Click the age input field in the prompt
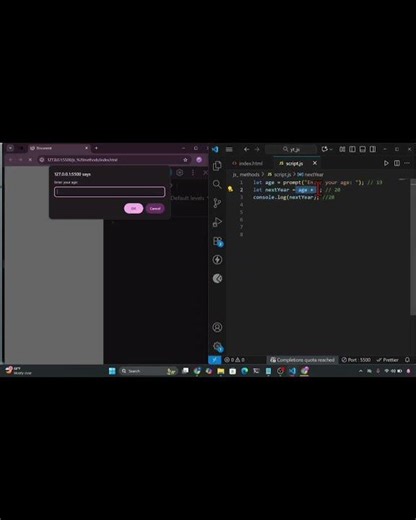This screenshot has height=520, width=416. pos(110,192)
